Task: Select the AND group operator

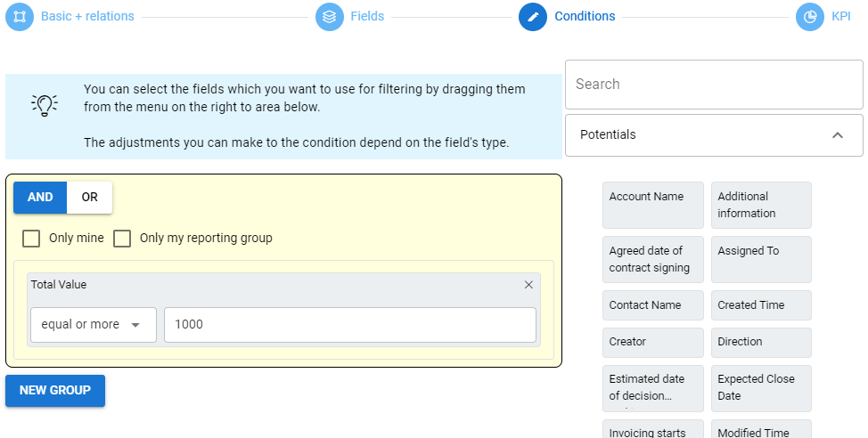Action: 40,198
